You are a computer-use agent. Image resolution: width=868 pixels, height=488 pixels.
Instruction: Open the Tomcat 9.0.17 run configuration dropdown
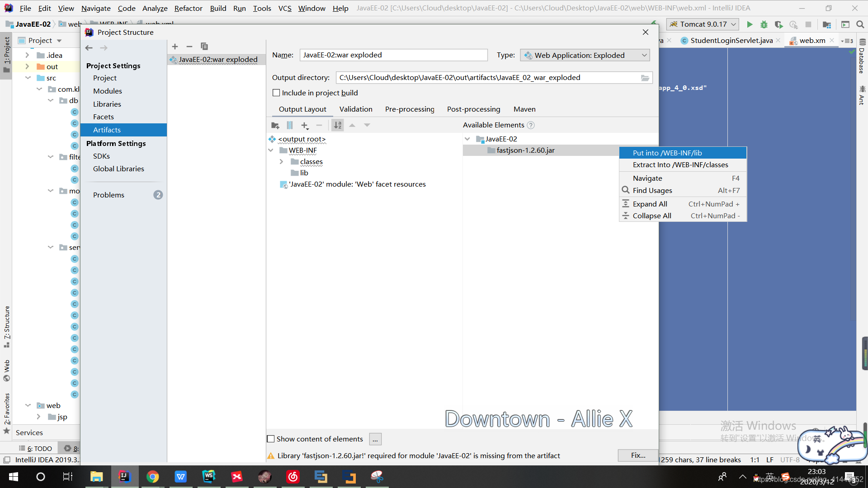(x=703, y=24)
